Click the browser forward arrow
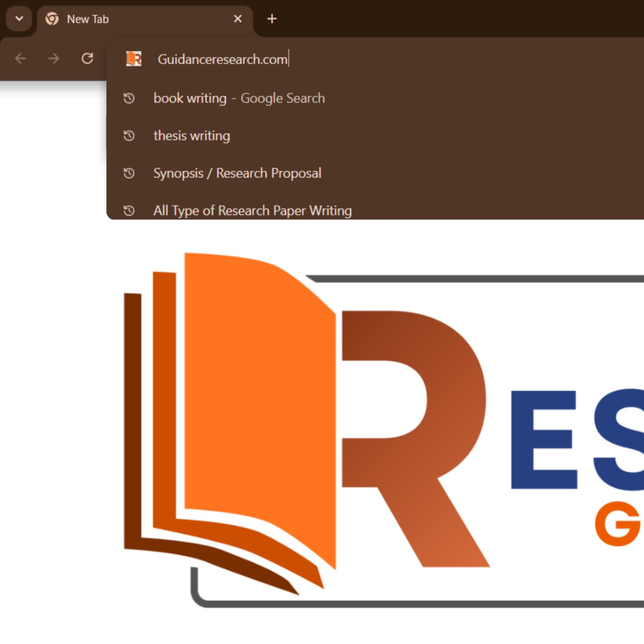Viewport: 644px width, 644px height. (x=54, y=59)
